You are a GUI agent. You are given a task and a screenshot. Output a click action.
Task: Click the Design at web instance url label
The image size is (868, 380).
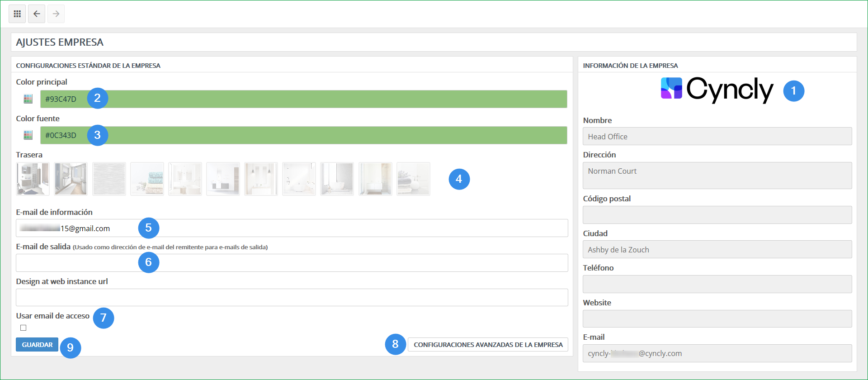[x=62, y=281]
